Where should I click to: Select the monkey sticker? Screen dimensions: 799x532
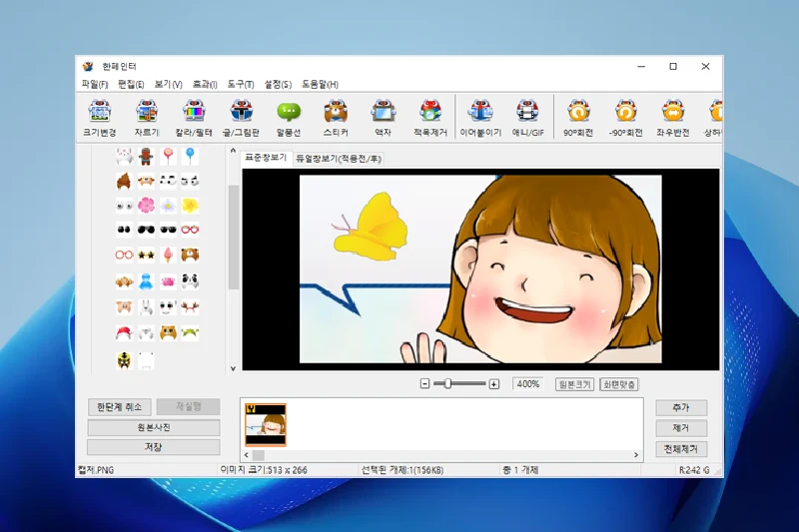(124, 281)
